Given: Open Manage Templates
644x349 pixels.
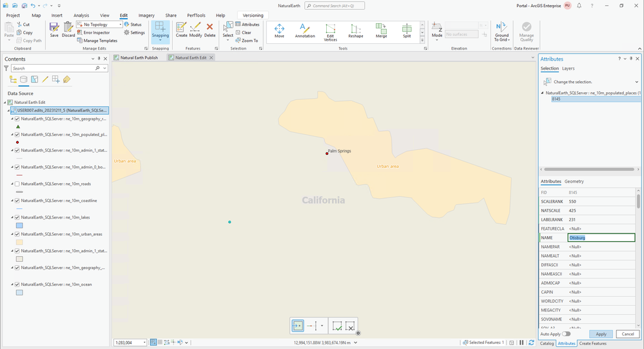Looking at the screenshot, I should pyautogui.click(x=97, y=41).
